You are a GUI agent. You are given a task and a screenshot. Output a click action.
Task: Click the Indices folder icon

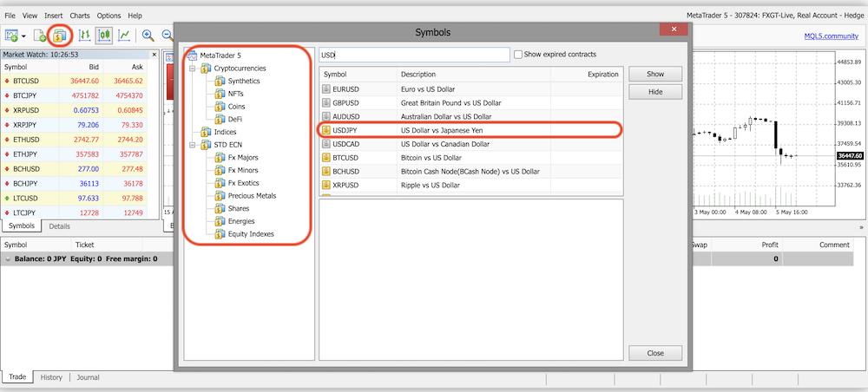click(x=206, y=132)
